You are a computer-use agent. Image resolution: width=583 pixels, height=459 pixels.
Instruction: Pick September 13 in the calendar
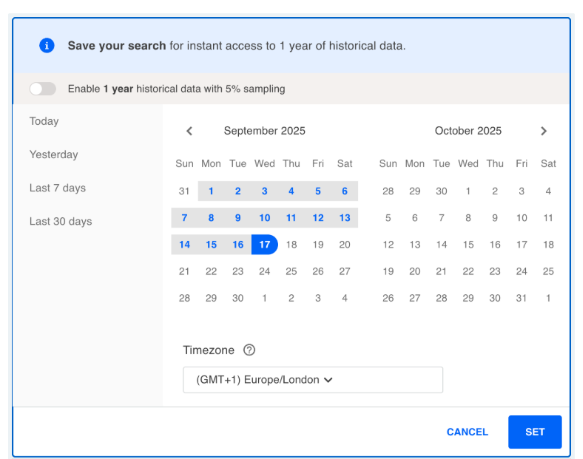pyautogui.click(x=345, y=218)
